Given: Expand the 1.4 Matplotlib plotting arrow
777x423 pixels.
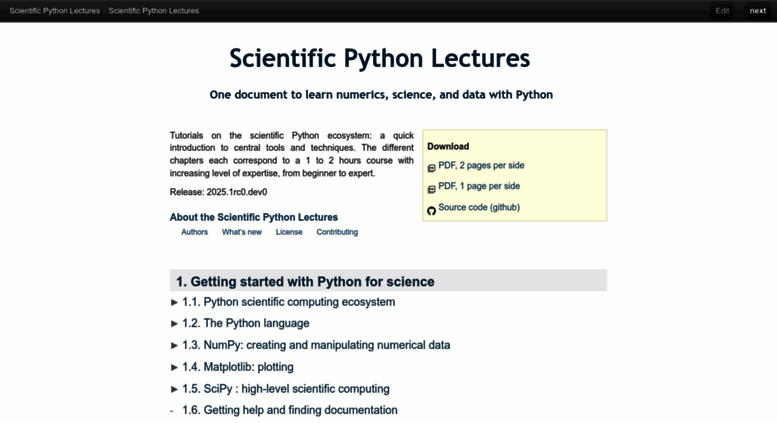Looking at the screenshot, I should pos(174,367).
